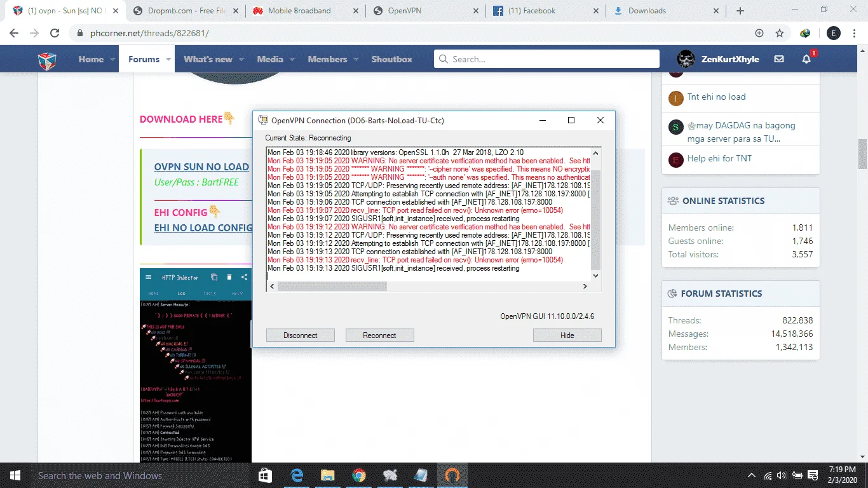Click the OpenVPN log vertical scrollbar thumb
The image size is (868, 488).
click(x=595, y=220)
